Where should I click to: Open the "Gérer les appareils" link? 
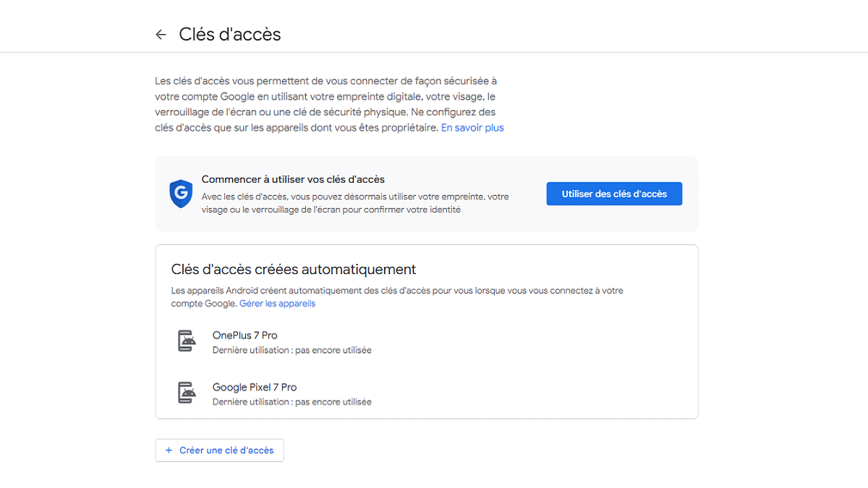click(x=277, y=304)
